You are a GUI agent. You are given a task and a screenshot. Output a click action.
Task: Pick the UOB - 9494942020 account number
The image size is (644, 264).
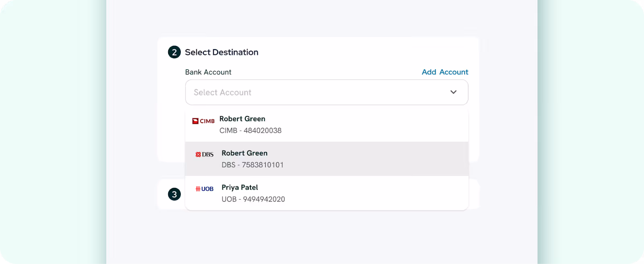[253, 199]
